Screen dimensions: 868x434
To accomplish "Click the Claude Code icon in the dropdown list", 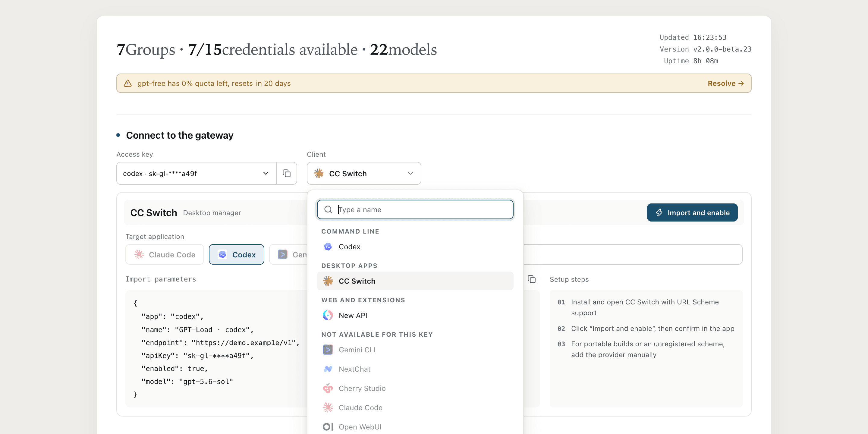I will [x=328, y=407].
